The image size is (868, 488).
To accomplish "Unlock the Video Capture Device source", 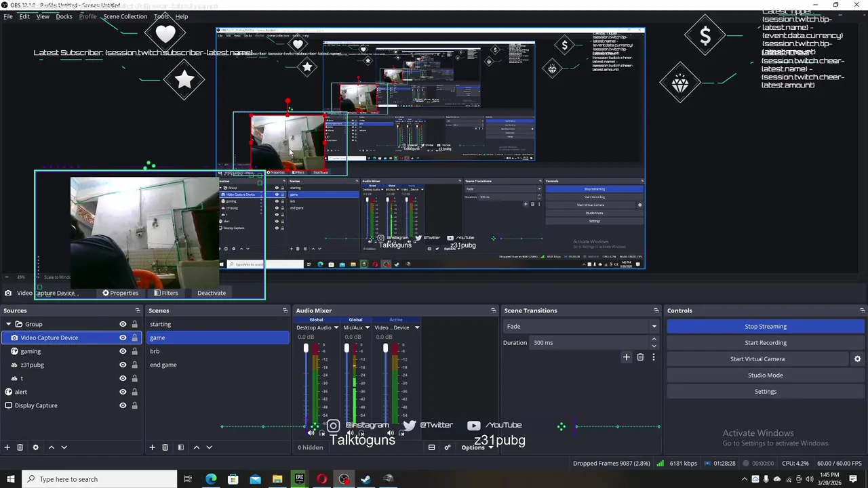I will (x=134, y=338).
